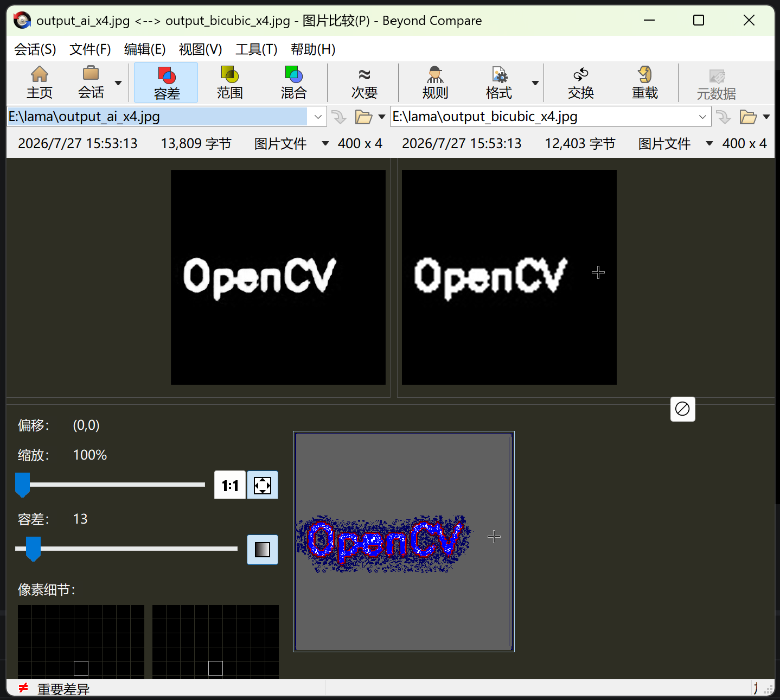Screen dimensions: 780x700
Task: Expand the arrow beside the 格式 button
Action: click(535, 83)
